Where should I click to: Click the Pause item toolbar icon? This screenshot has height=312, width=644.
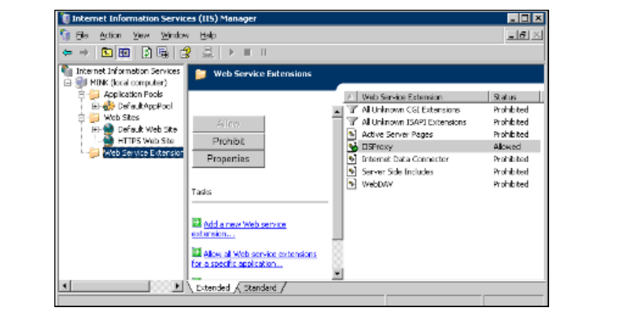(264, 53)
